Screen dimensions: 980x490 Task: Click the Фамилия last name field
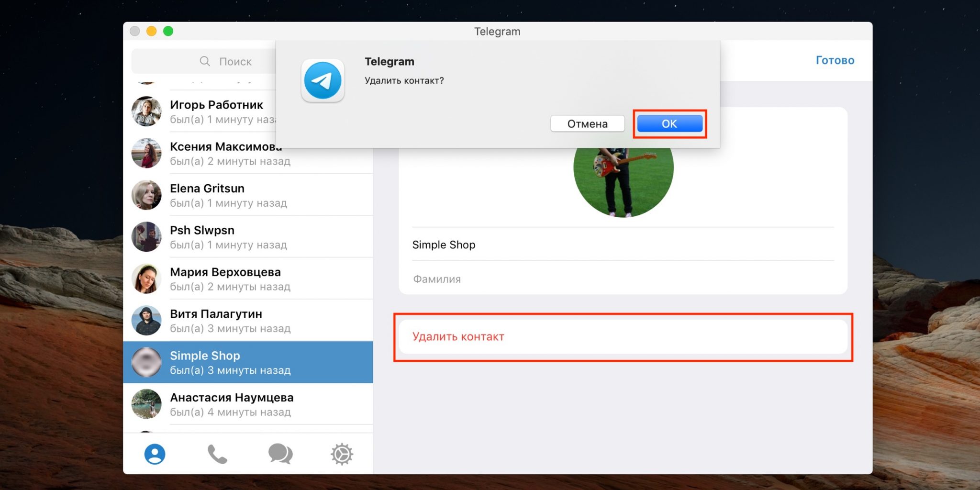(622, 279)
